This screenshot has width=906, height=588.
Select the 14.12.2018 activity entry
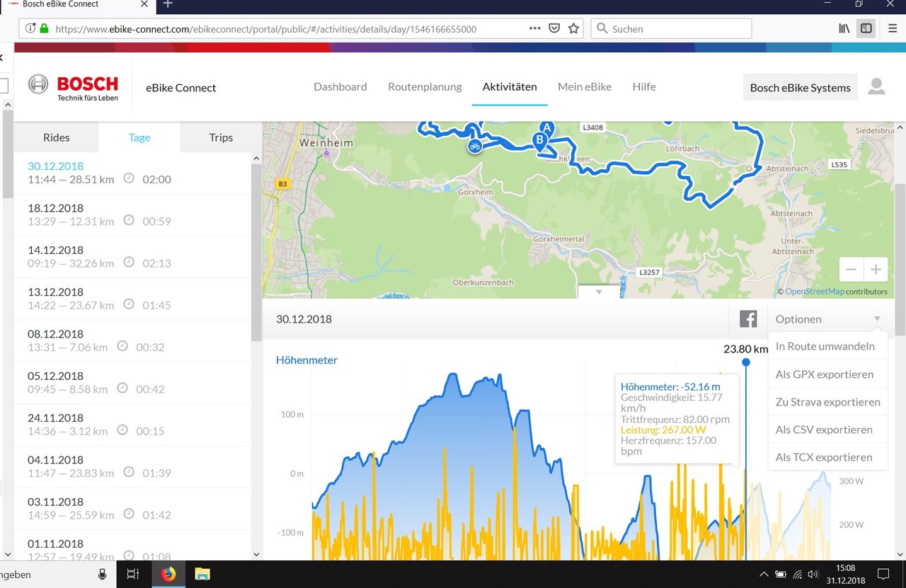[x=132, y=256]
